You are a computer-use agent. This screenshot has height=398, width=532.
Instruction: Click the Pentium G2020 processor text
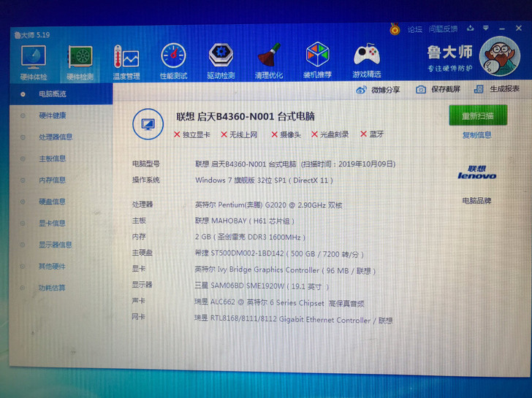[268, 205]
